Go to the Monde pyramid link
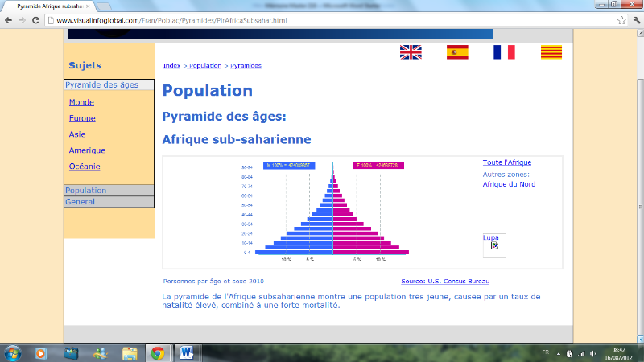This screenshot has height=362, width=644. coord(81,102)
